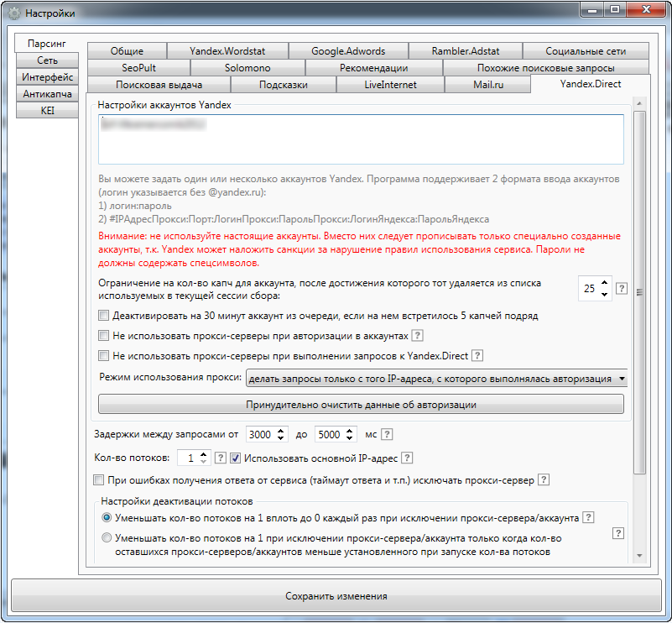
Task: Select 'Уменьшать кол-во потоков на 1 вплоть до 0' radio
Action: (x=107, y=517)
